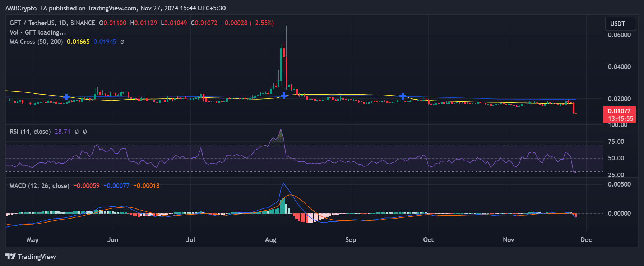Click the Nov label on the time axis
This screenshot has width=644, height=266.
point(509,240)
